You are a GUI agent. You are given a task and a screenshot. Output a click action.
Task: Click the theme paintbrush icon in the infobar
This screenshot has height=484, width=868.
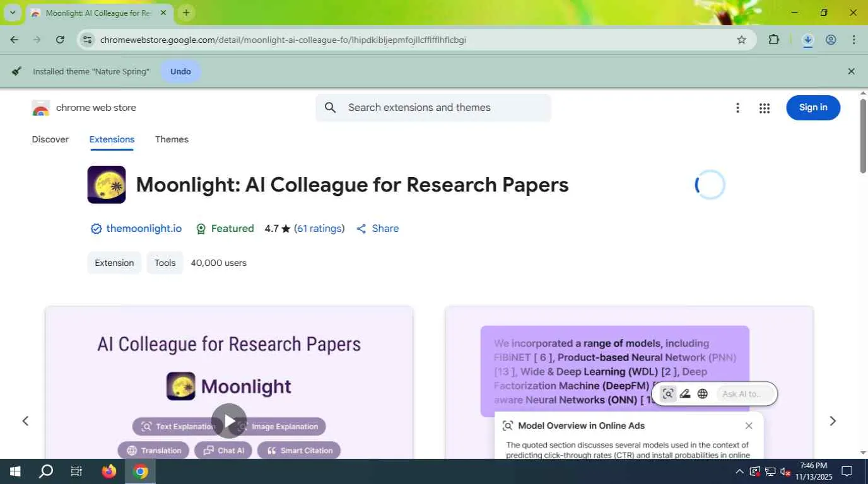(x=17, y=71)
